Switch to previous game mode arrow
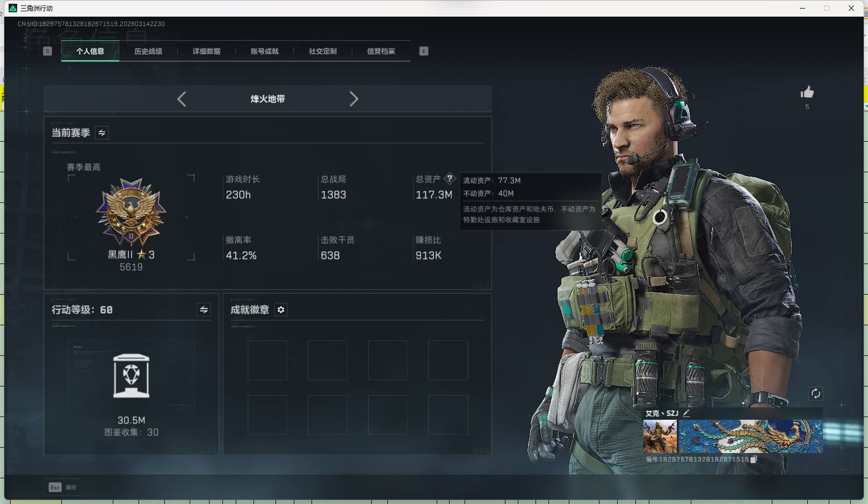The width and height of the screenshot is (868, 504). point(182,99)
